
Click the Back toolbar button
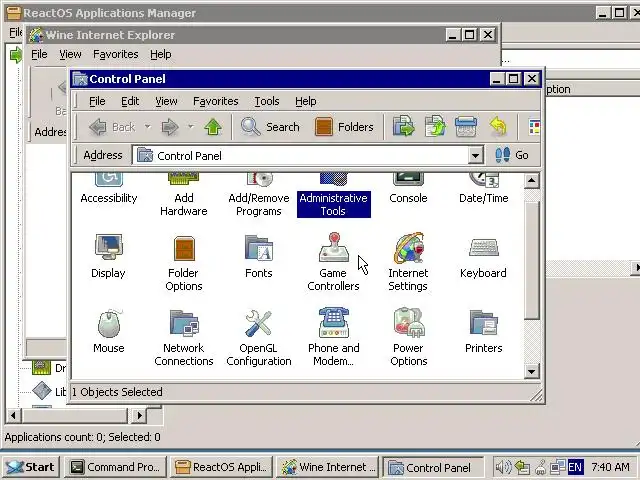[x=111, y=127]
